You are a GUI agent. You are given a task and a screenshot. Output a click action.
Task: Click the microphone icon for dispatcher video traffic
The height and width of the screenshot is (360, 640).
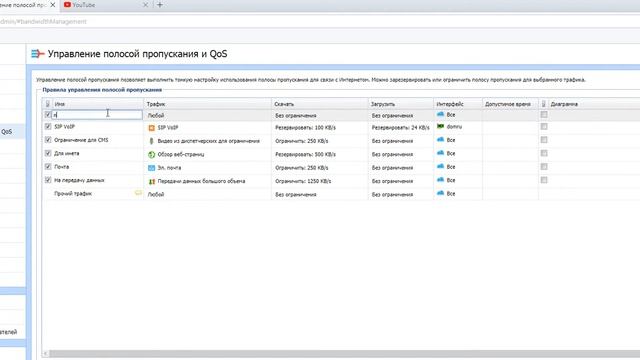tap(151, 141)
